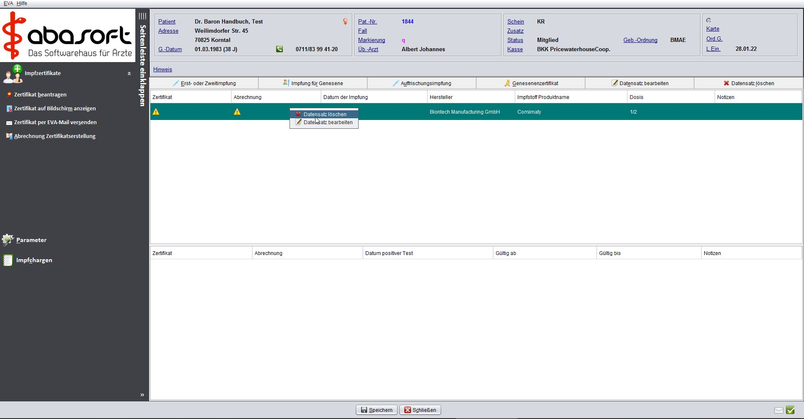Choose Datensatz bearbeiten in the context menu

(x=324, y=123)
